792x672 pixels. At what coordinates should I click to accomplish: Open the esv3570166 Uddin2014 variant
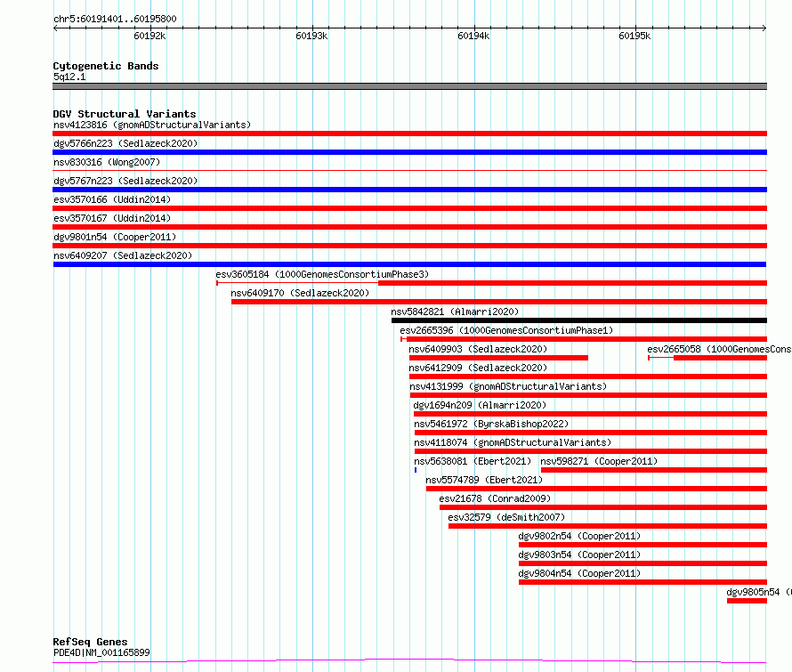pos(112,199)
